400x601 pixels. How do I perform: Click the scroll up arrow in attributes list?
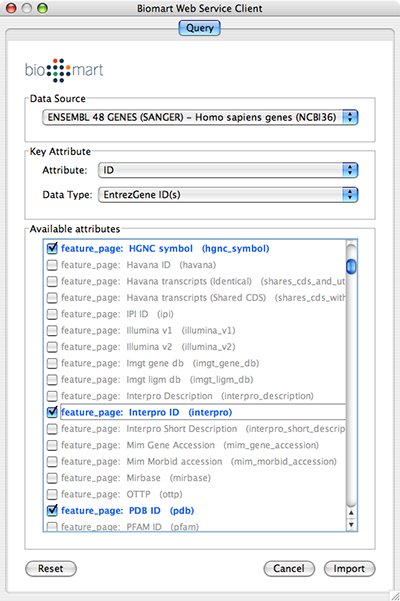coord(351,513)
